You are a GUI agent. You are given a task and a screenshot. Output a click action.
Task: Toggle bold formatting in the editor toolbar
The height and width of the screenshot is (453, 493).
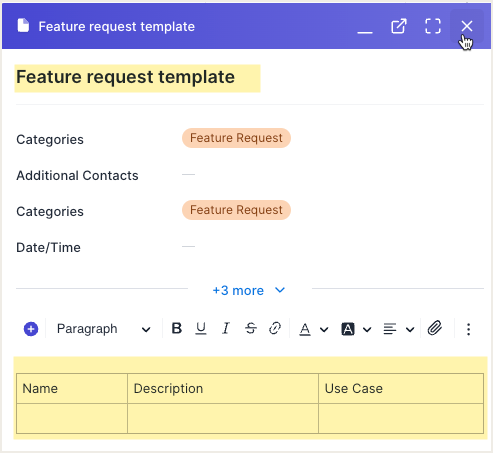tap(177, 329)
